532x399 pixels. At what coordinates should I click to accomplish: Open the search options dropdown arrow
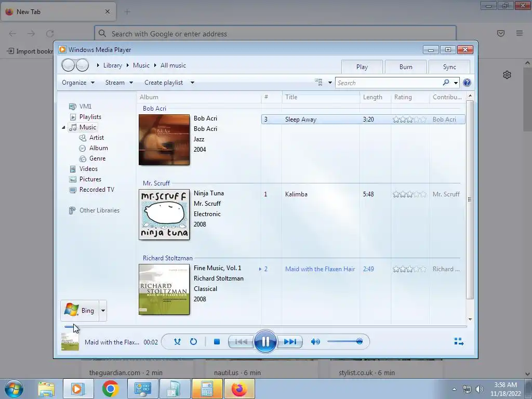point(456,83)
